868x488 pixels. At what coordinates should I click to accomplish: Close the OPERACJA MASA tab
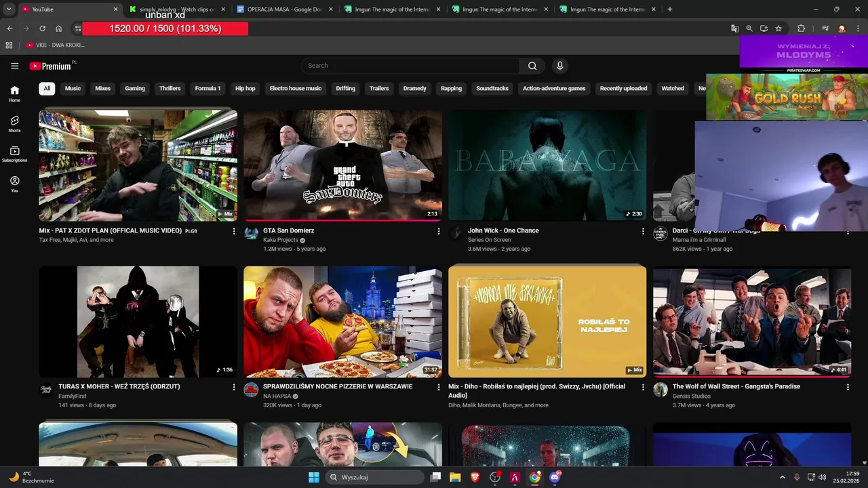click(330, 9)
